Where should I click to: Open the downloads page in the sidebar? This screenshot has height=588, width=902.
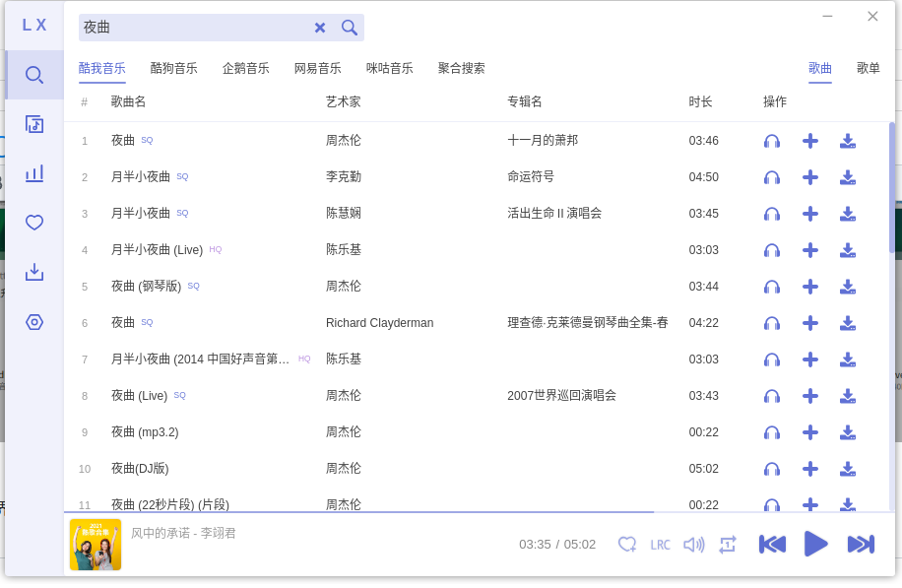point(34,272)
